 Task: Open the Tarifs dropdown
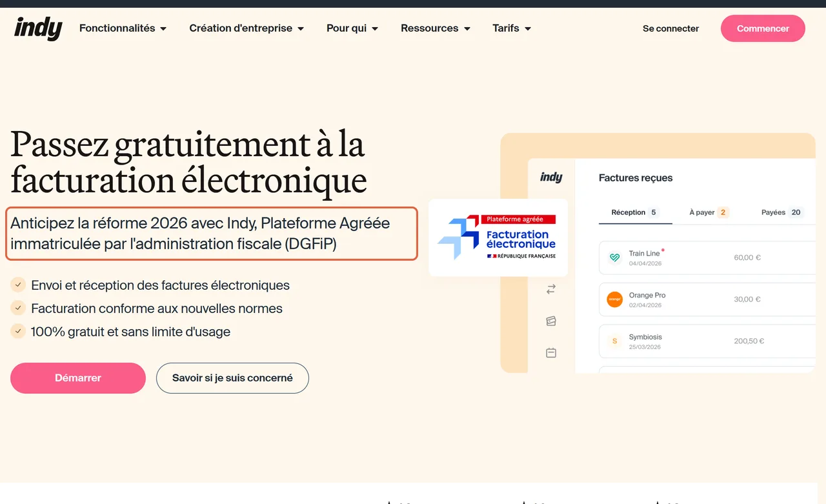point(512,28)
